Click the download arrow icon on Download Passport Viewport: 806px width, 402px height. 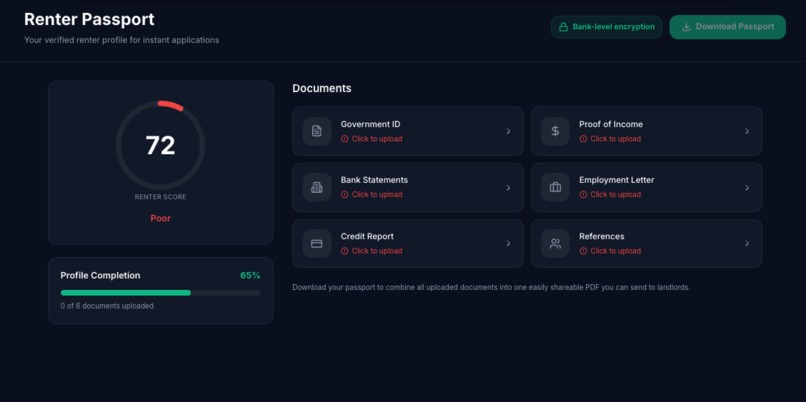click(x=686, y=27)
